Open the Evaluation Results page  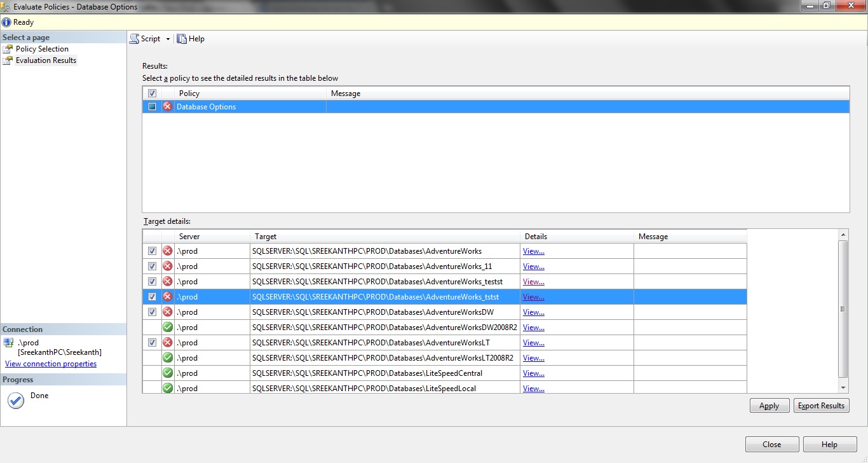tap(46, 60)
